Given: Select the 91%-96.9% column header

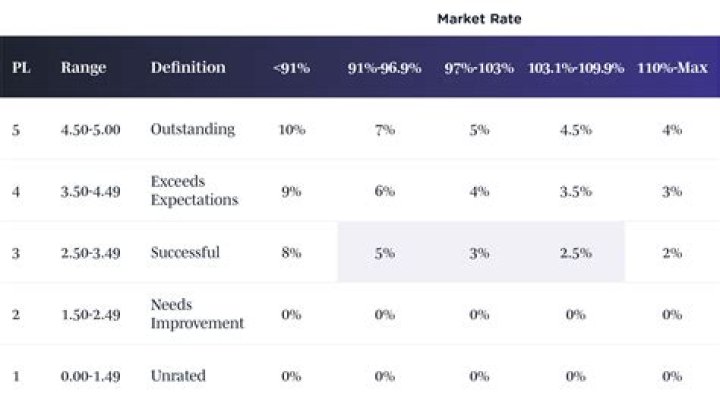Looking at the screenshot, I should pos(385,69).
